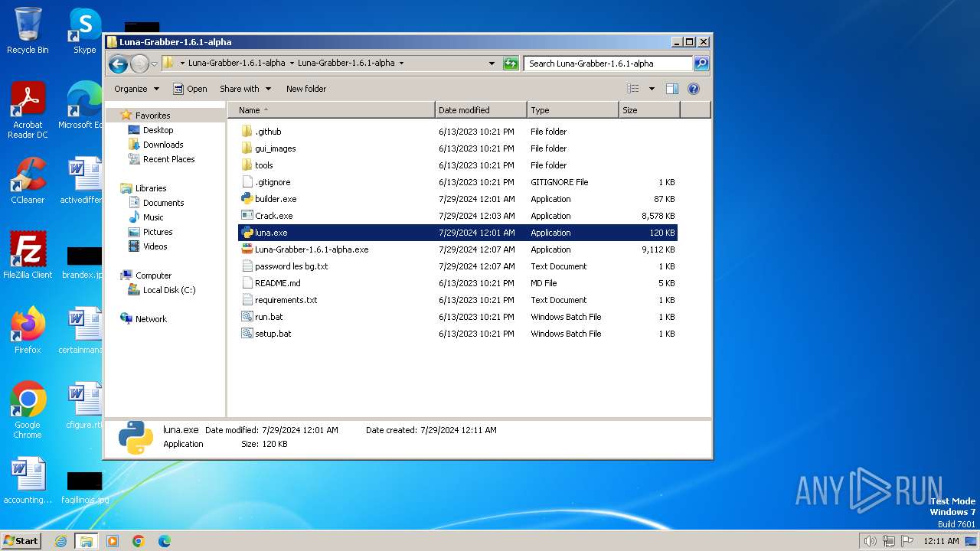
Task: Select Computer in navigation pane
Action: point(153,275)
